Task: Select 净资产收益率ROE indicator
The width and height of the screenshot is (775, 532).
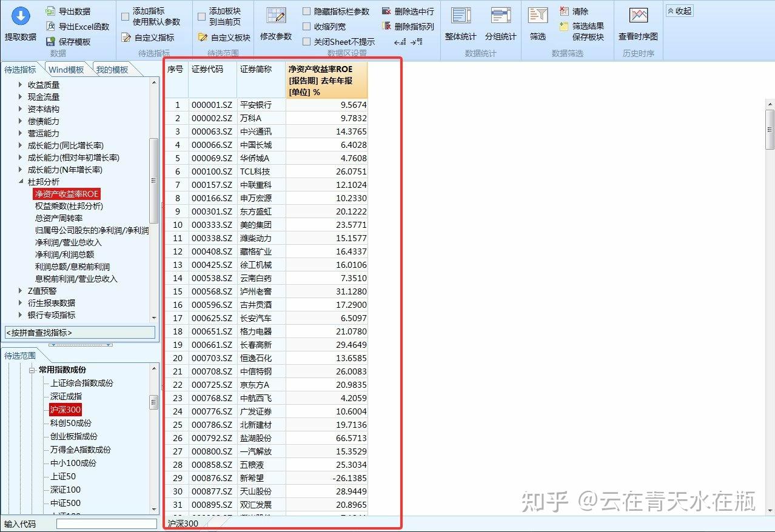Action: click(67, 194)
